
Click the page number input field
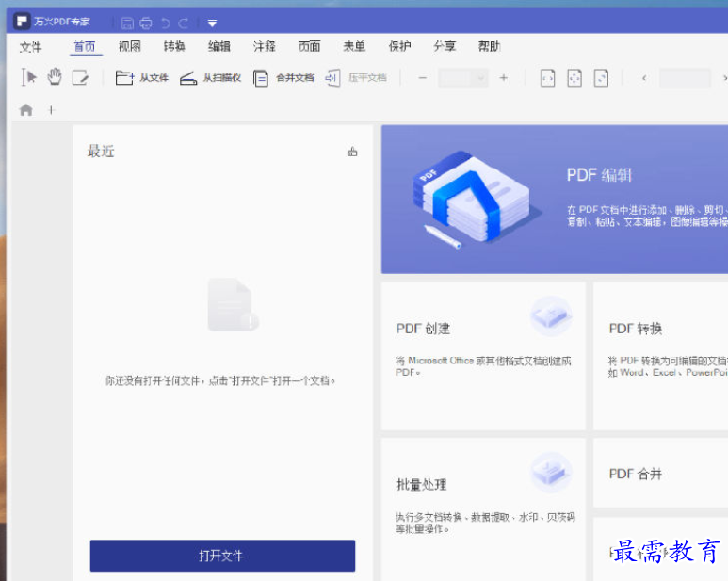(685, 78)
